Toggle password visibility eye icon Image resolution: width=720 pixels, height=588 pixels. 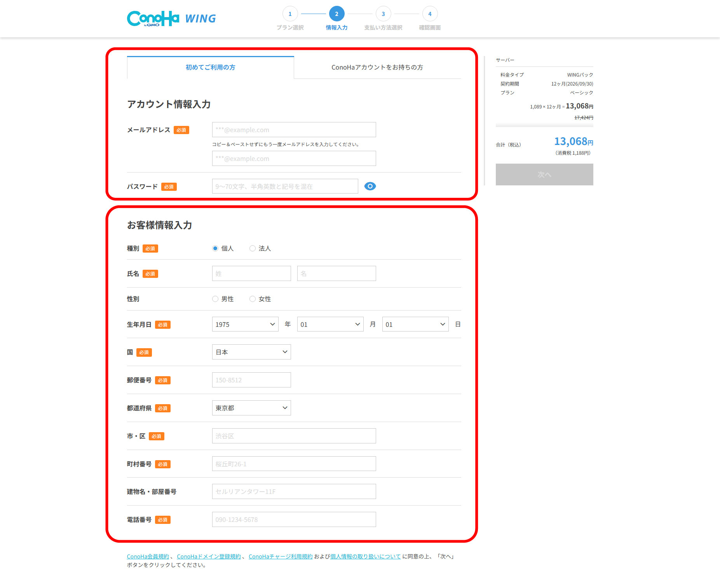(370, 186)
